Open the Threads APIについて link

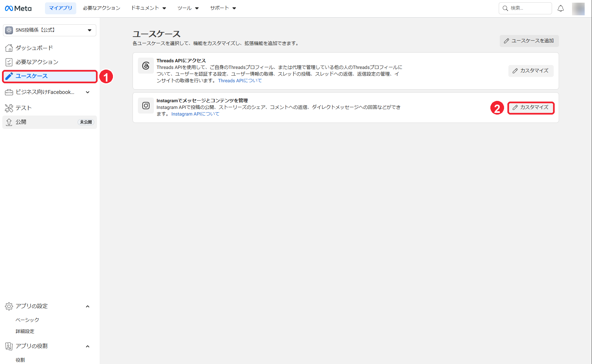point(240,81)
